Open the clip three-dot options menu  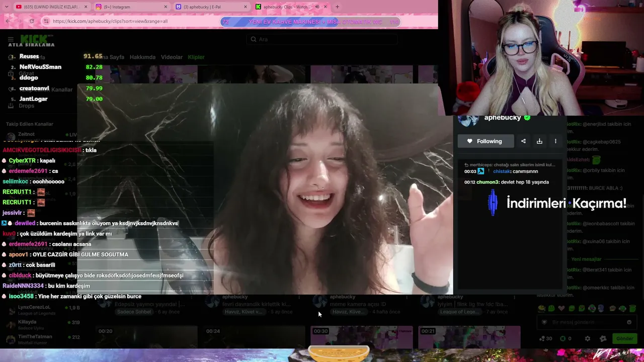point(555,141)
